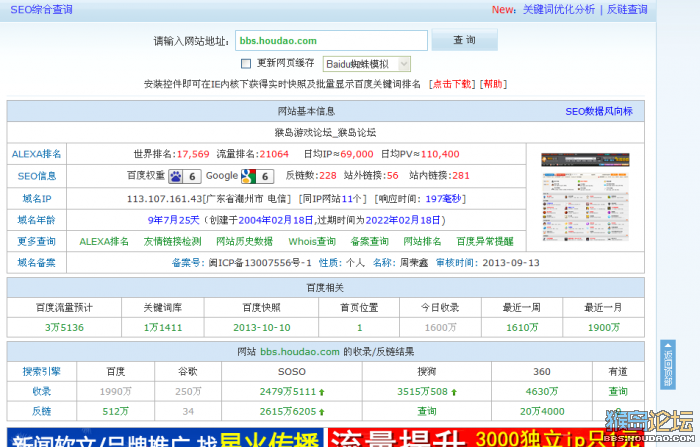Click the 点击下载 plugin link
Viewport: 700px width, 447px height.
pyautogui.click(x=452, y=84)
